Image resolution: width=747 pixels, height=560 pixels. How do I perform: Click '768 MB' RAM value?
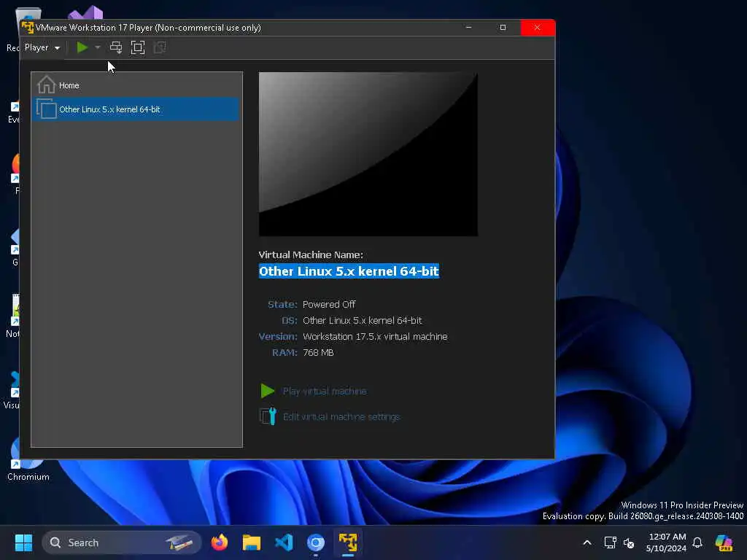tap(318, 353)
